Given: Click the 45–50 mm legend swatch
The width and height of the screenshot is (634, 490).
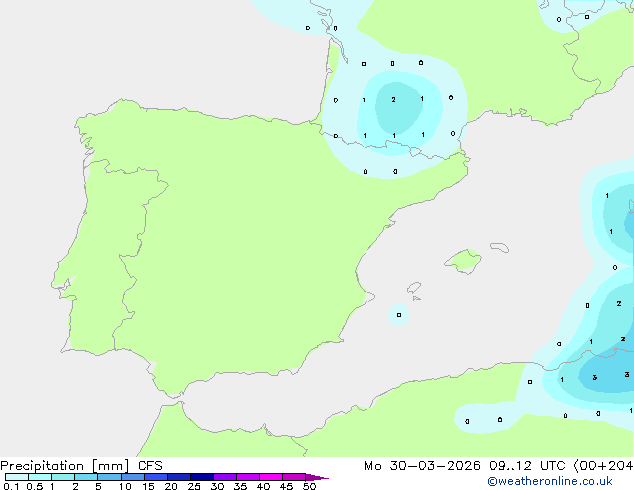Looking at the screenshot, I should pyautogui.click(x=294, y=477).
